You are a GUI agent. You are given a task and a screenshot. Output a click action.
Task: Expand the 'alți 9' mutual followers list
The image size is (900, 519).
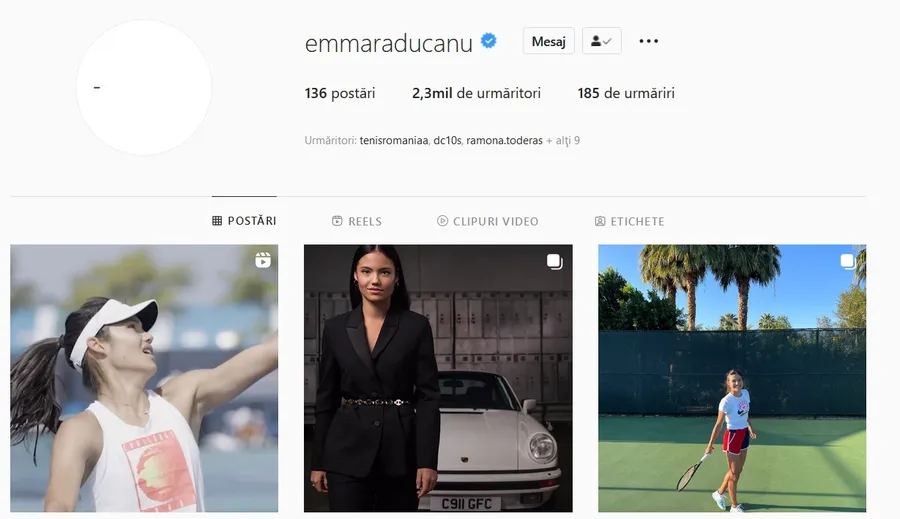tap(568, 140)
